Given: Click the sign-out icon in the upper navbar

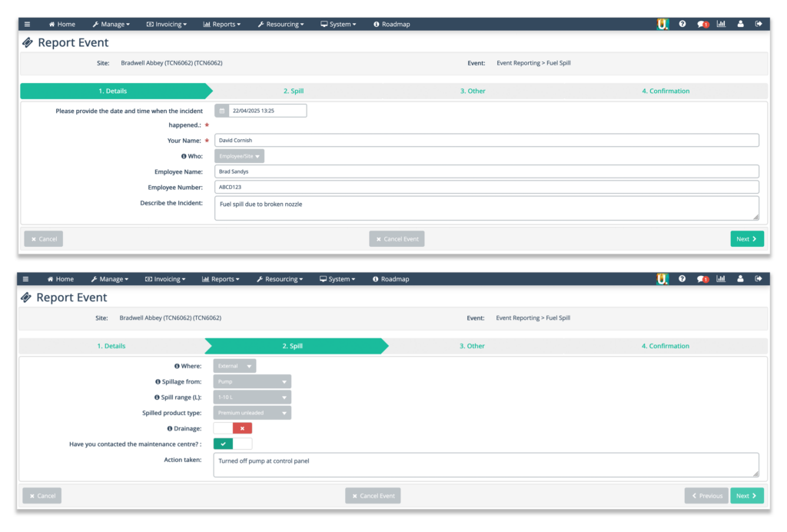Looking at the screenshot, I should (x=759, y=24).
